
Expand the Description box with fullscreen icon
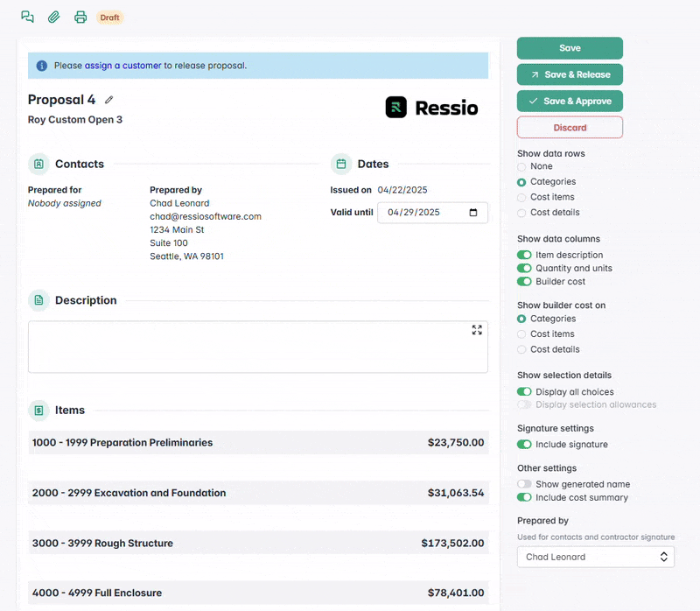coord(477,330)
